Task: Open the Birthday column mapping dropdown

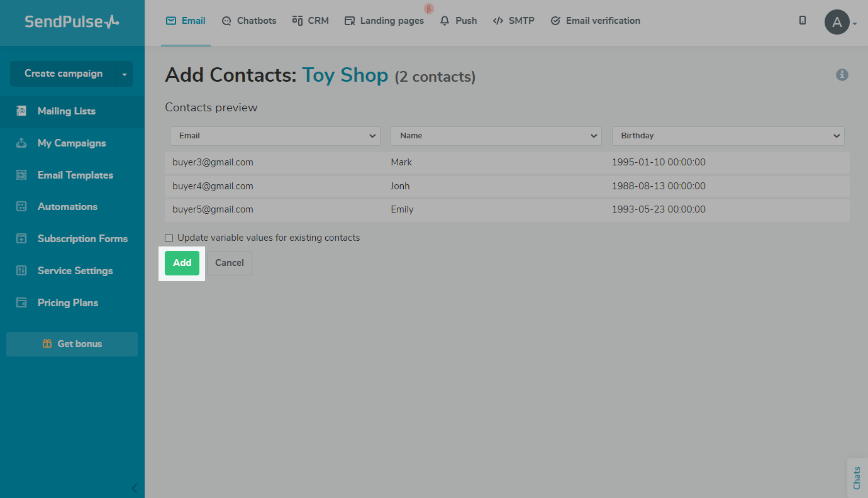Action: [x=728, y=136]
